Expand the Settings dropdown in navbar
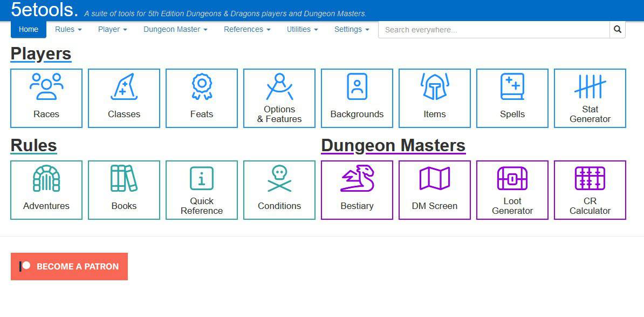The width and height of the screenshot is (644, 317). point(352,30)
